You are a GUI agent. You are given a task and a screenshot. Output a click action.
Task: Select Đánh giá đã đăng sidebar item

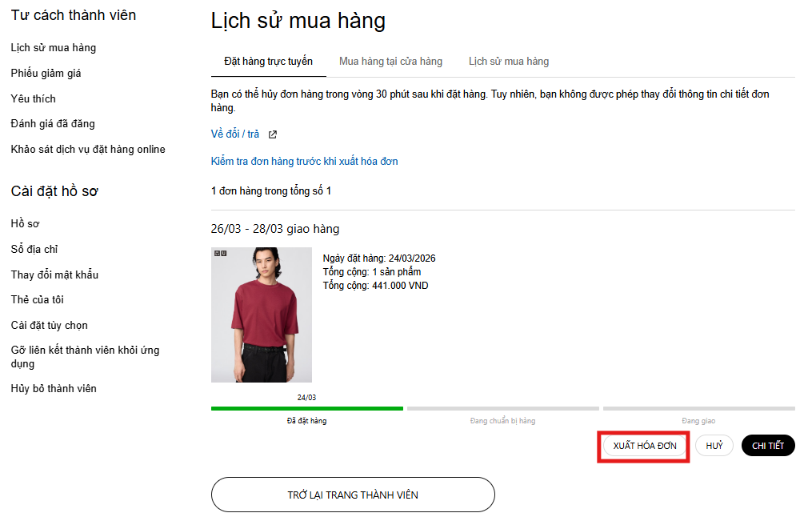53,124
